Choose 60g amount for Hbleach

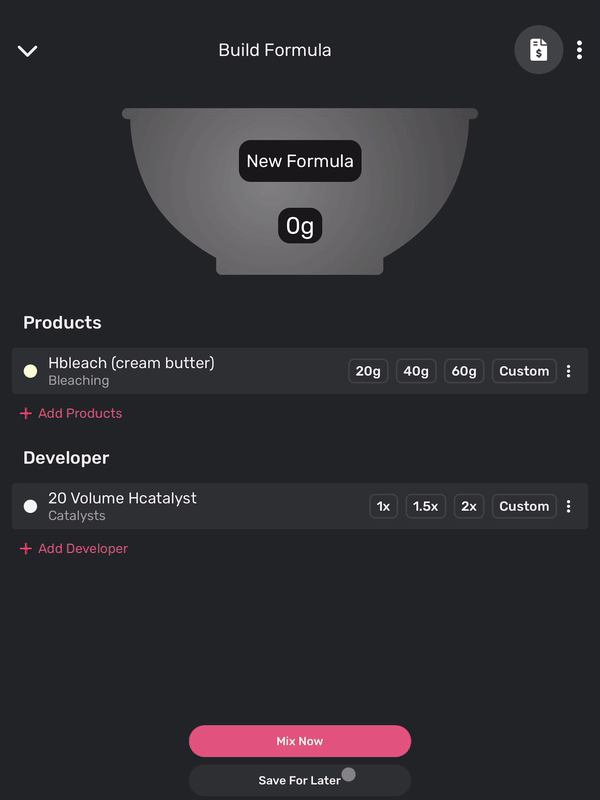(x=464, y=371)
